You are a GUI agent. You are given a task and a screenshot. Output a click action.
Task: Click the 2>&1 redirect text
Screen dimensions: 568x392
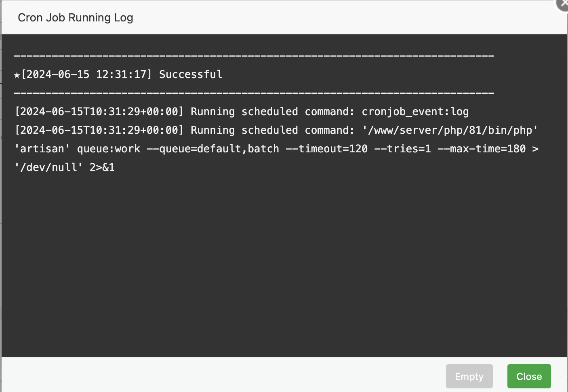point(102,167)
